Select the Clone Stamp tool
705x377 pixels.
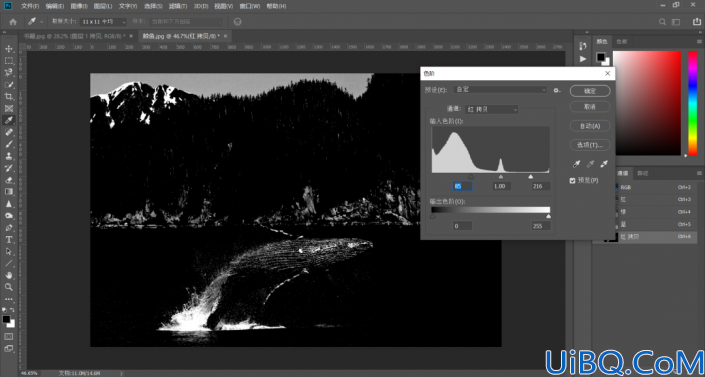[9, 156]
